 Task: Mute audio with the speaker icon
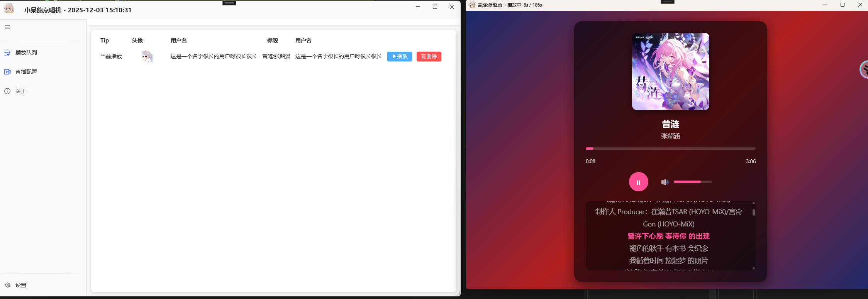[665, 182]
